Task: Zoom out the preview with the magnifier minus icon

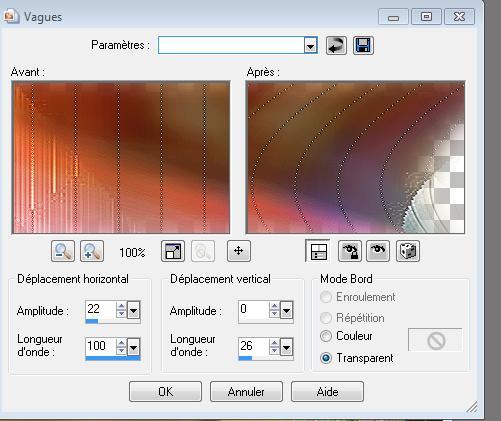Action: point(63,251)
